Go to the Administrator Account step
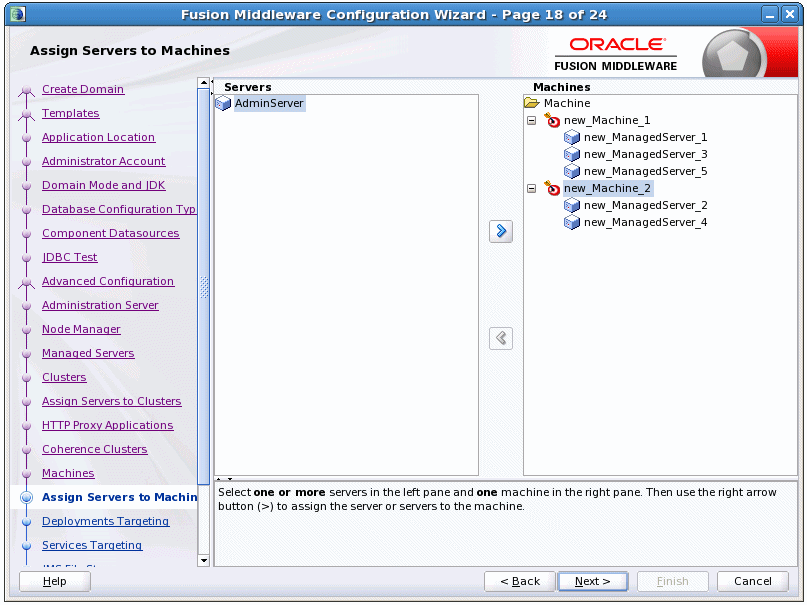This screenshot has width=807, height=605. point(103,161)
